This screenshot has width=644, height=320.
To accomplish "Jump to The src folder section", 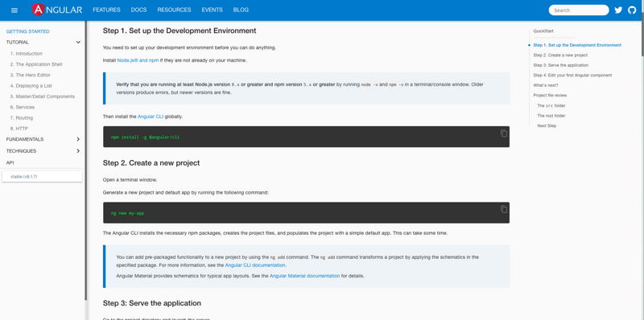I will pyautogui.click(x=551, y=106).
